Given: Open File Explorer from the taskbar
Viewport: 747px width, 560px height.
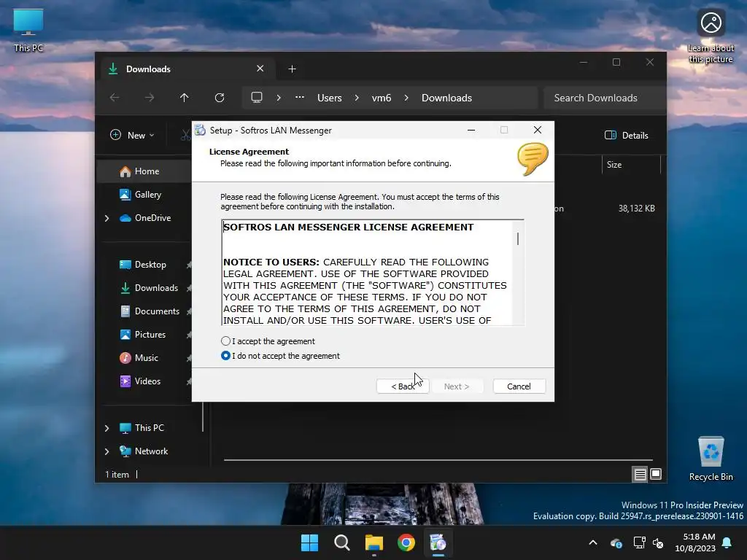Looking at the screenshot, I should [x=374, y=542].
